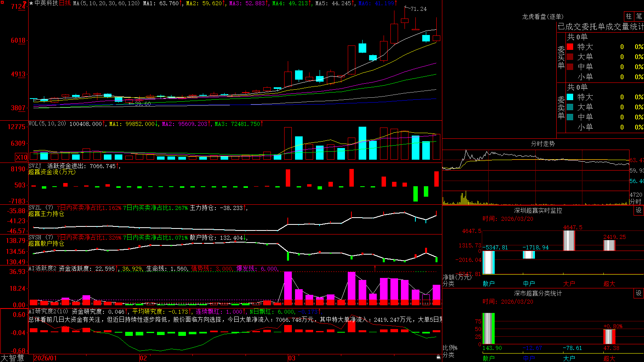Viewport: 644px width, 362px height.
Task: Click the dark red 大单 buy-order swatch
Action: pyautogui.click(x=570, y=57)
